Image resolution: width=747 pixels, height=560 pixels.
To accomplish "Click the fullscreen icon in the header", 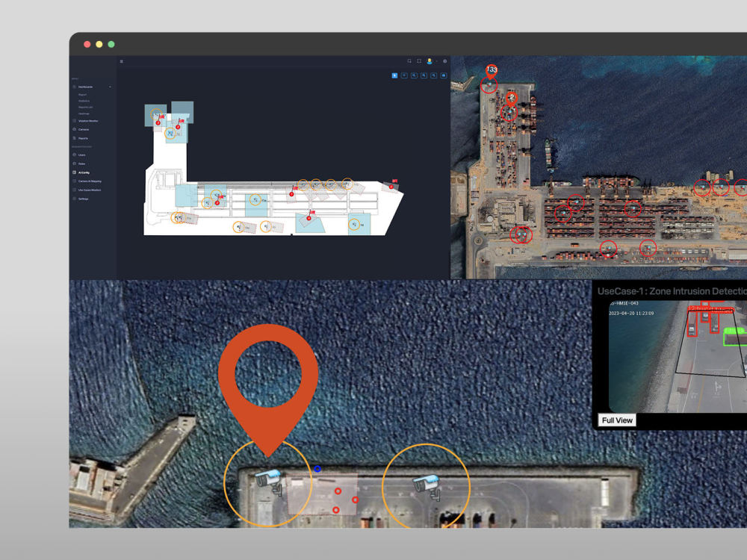I will 419,61.
